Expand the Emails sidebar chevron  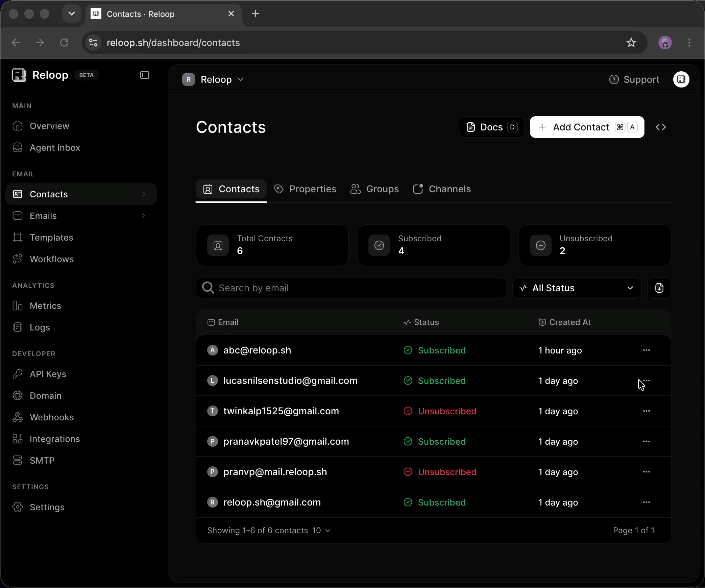click(x=143, y=216)
